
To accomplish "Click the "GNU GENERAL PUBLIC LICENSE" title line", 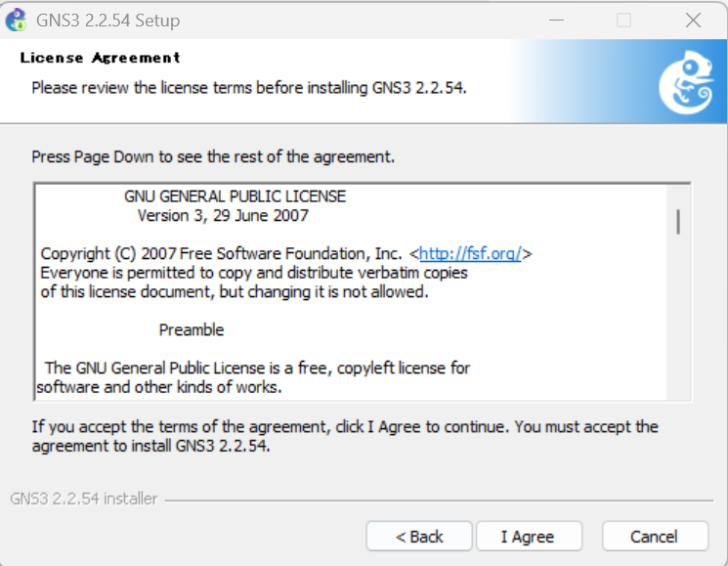I will pos(235,196).
